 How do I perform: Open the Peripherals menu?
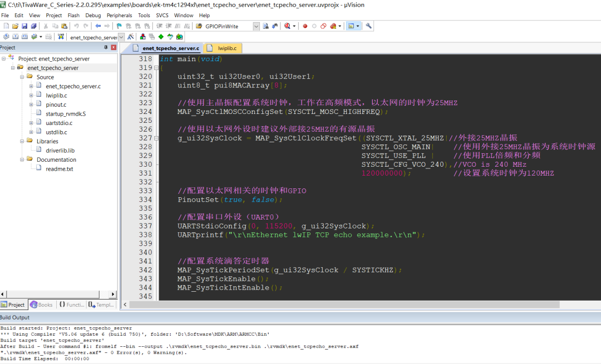(119, 16)
